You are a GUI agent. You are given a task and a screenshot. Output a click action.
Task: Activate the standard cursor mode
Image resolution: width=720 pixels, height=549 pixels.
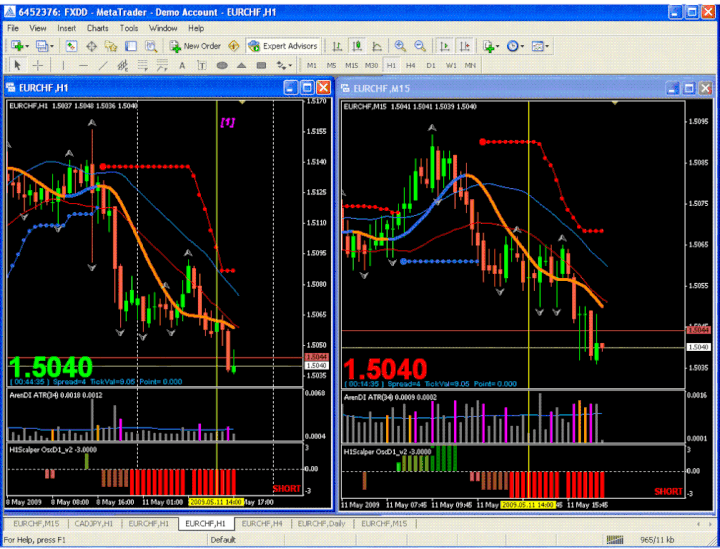(x=17, y=66)
